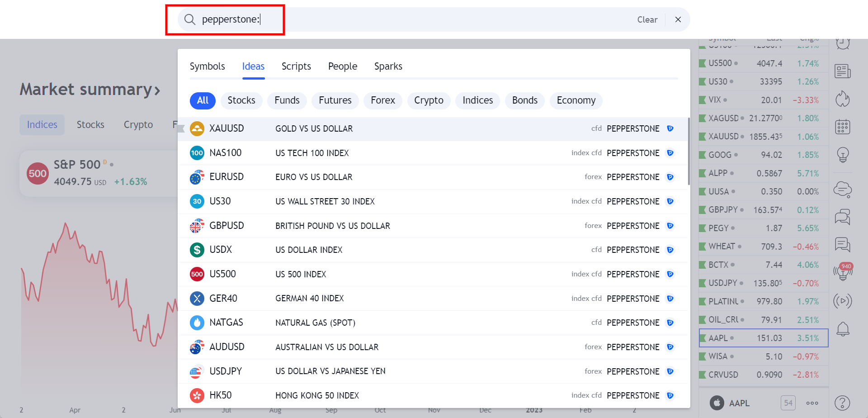Open the Hotlists flame icon
Screen dimensions: 868x418
[842, 99]
